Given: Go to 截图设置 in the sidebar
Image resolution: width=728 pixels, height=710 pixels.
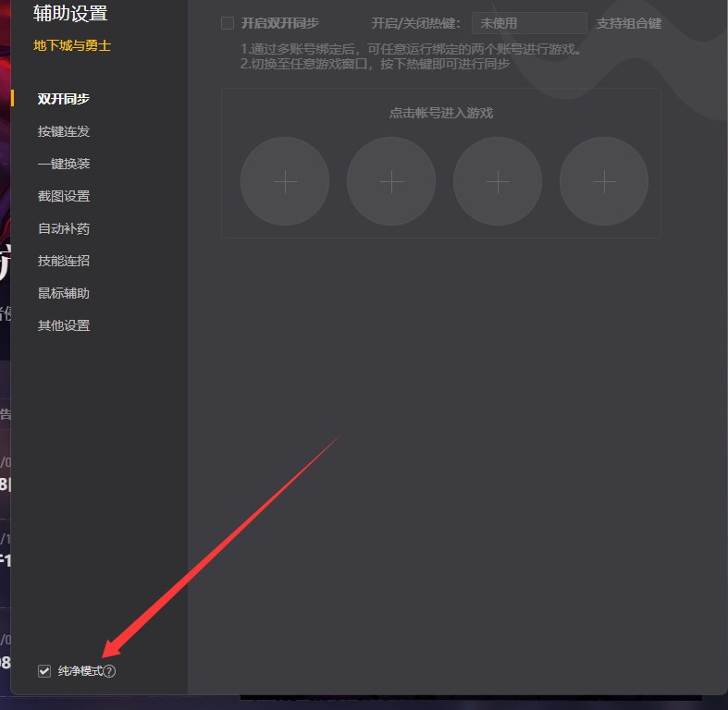Looking at the screenshot, I should [64, 196].
